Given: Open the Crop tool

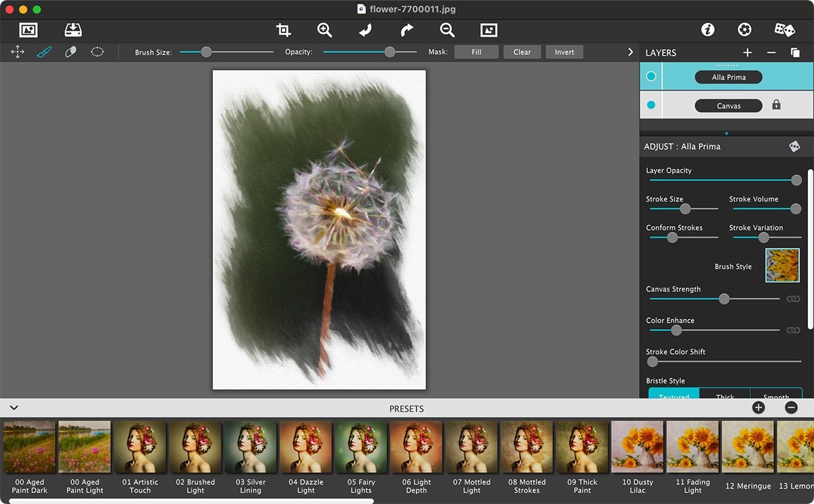Looking at the screenshot, I should (x=283, y=30).
